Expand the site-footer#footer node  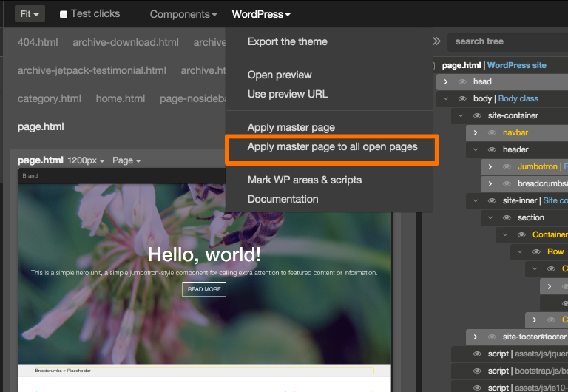pos(476,337)
